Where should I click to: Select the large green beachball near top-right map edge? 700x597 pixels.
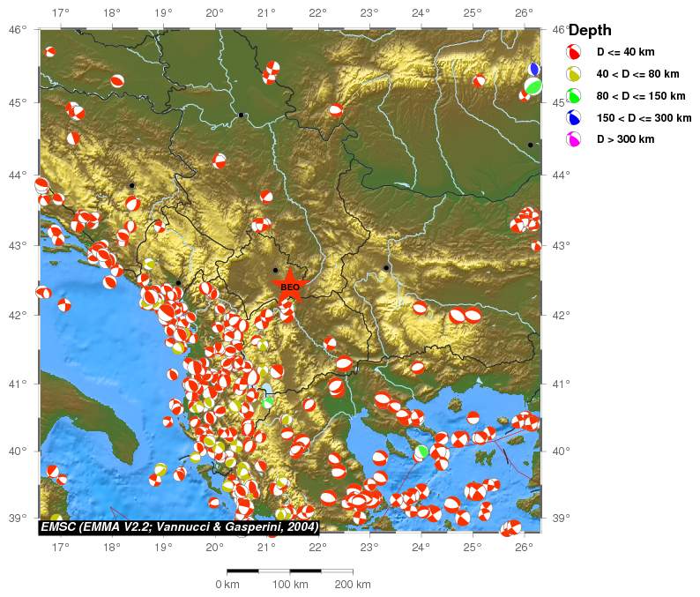click(x=532, y=86)
